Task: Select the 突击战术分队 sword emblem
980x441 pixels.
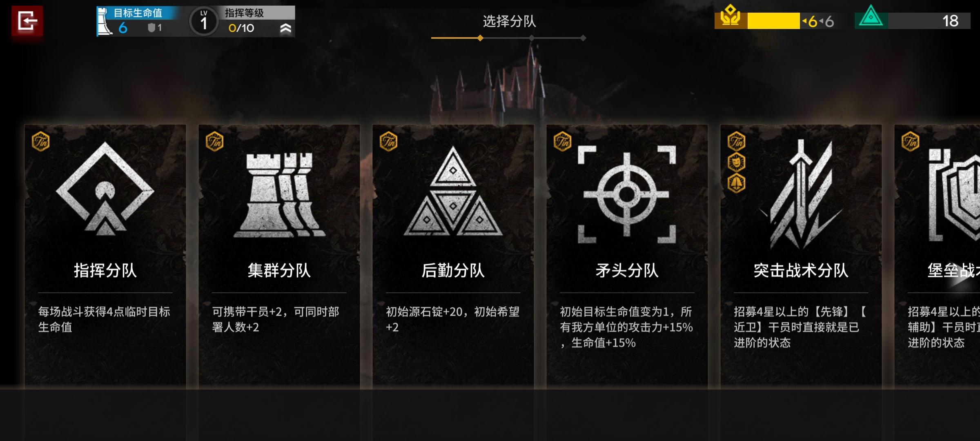Action: click(x=801, y=194)
